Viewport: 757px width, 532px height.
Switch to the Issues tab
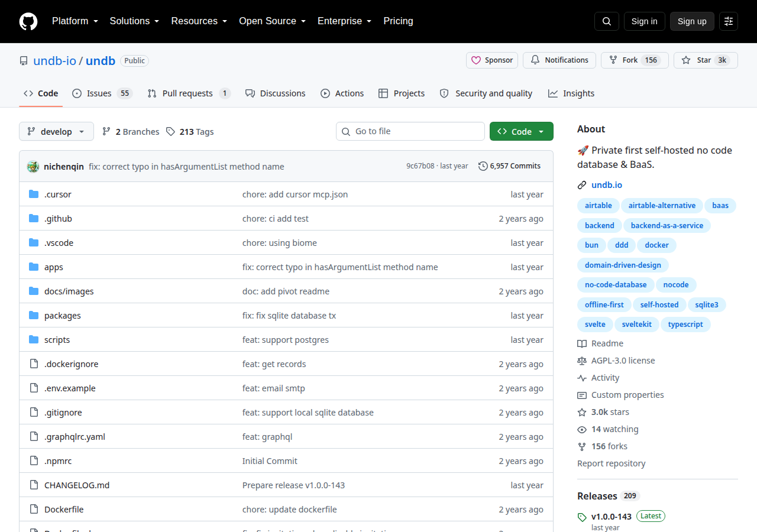[102, 93]
